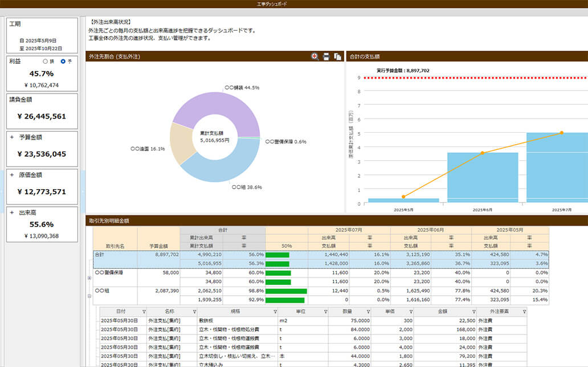Click the copy icon in 外注先割合 header
This screenshot has height=367, width=588.
pos(337,56)
